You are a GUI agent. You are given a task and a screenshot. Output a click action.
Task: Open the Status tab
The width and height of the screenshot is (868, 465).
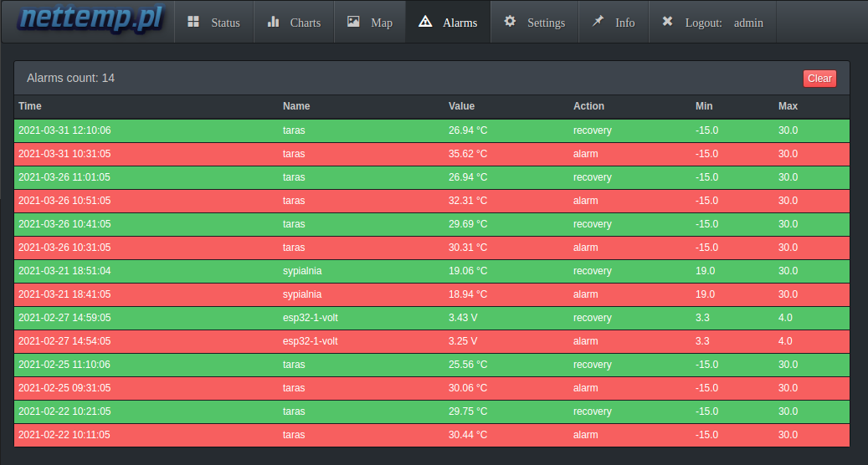(214, 22)
